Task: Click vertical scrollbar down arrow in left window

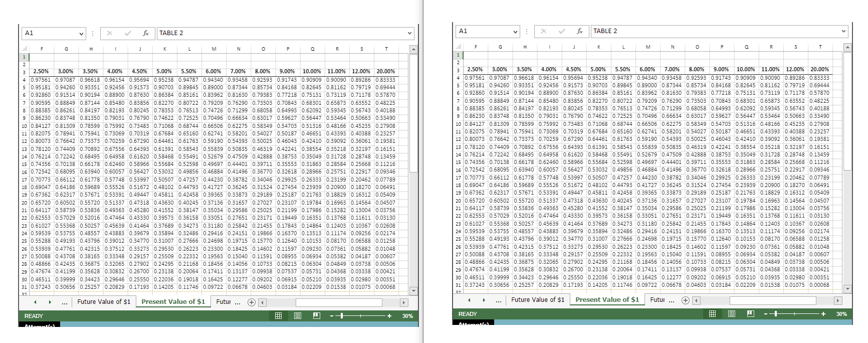Action: click(x=413, y=291)
